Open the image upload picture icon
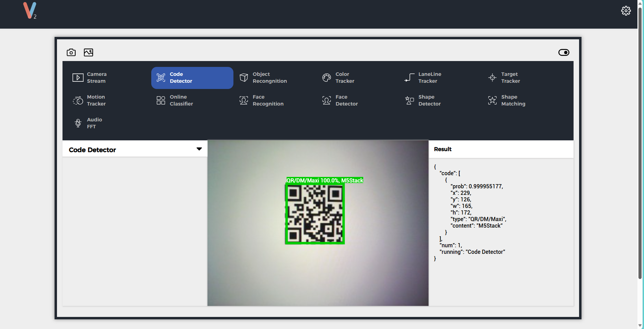 pyautogui.click(x=88, y=52)
